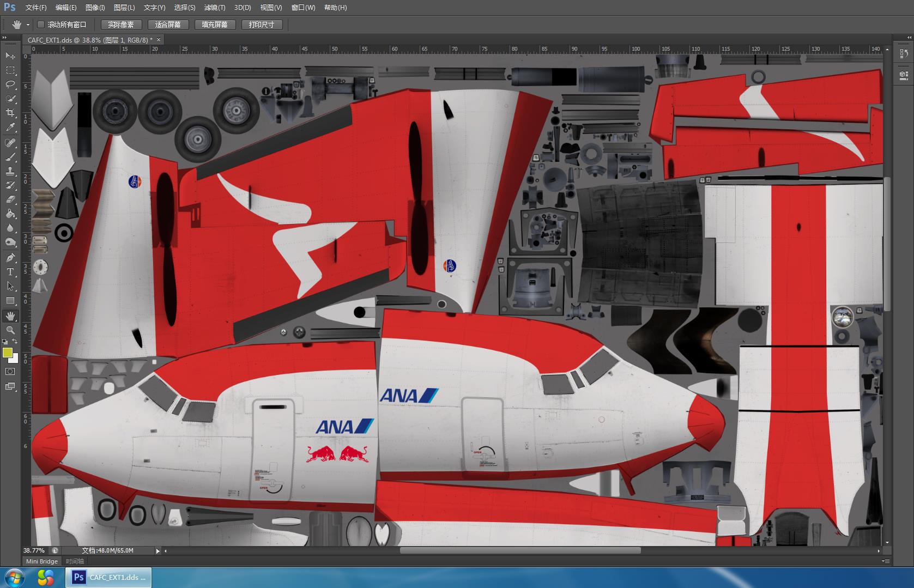The height and width of the screenshot is (588, 914).
Task: Click the 38.77% zoom level field
Action: click(x=34, y=550)
